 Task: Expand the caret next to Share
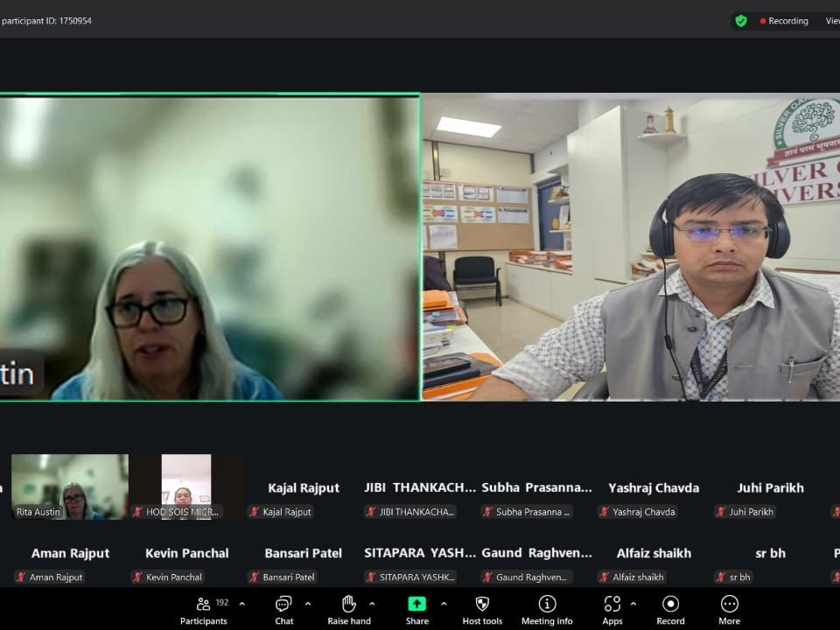(444, 604)
